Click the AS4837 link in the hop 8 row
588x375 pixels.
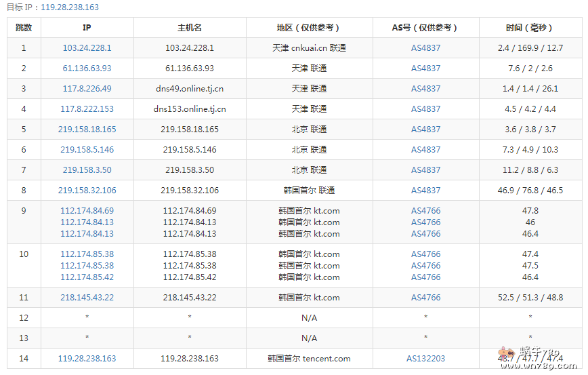tap(425, 191)
